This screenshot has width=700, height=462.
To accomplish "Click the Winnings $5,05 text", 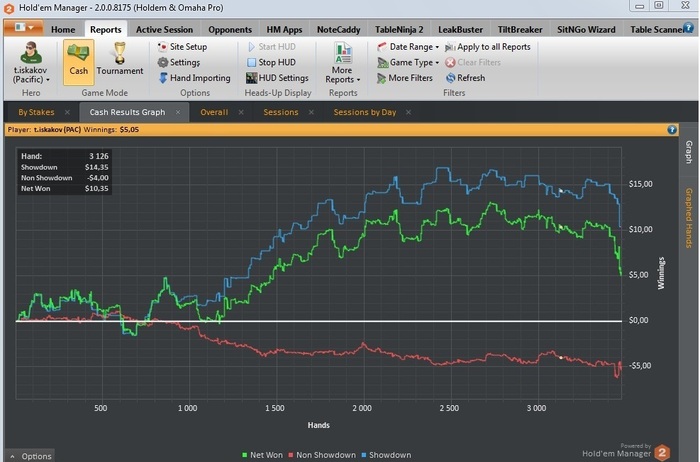I will 111,130.
